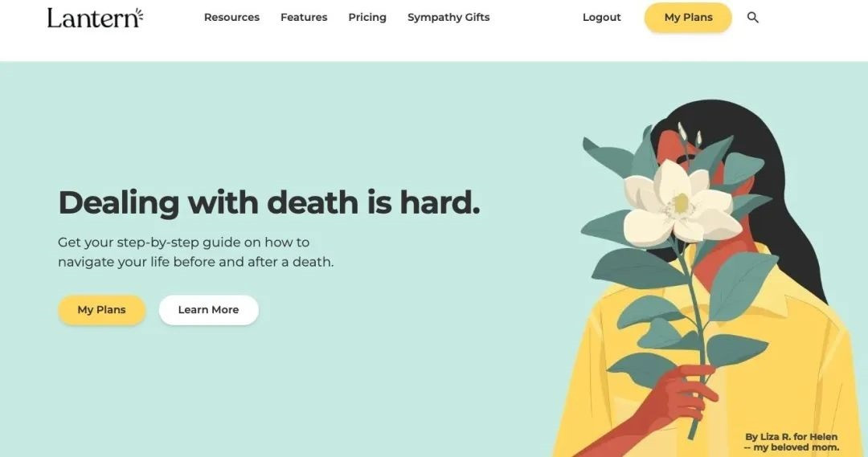Click the Logout link
Screen dimensions: 868x457
click(602, 17)
